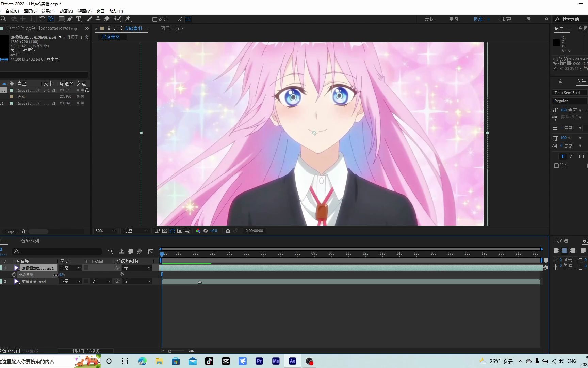This screenshot has height=368, width=588.
Task: Open the Regular font style dropdown
Action: tap(570, 101)
